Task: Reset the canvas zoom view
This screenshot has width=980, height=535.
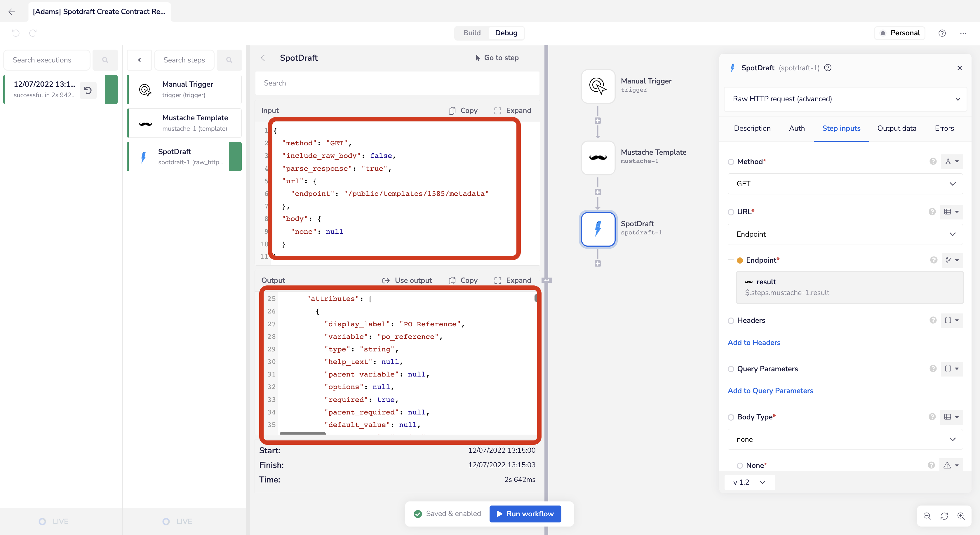Action: (x=944, y=516)
